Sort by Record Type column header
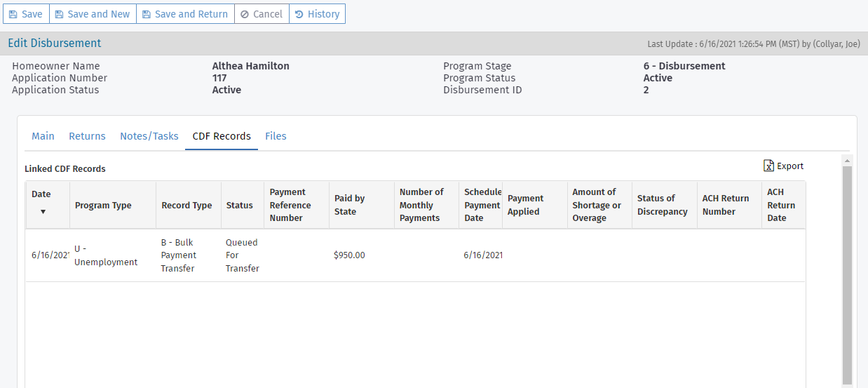The height and width of the screenshot is (388, 868). (189, 205)
